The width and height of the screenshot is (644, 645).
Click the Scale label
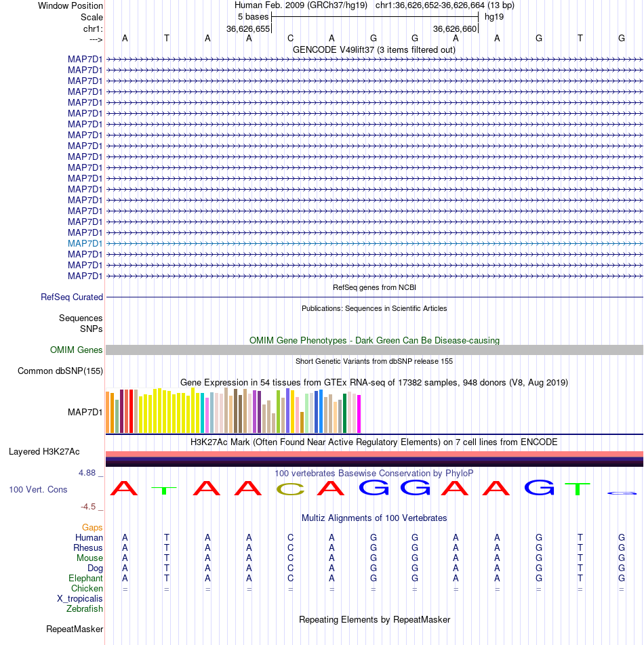tap(92, 18)
